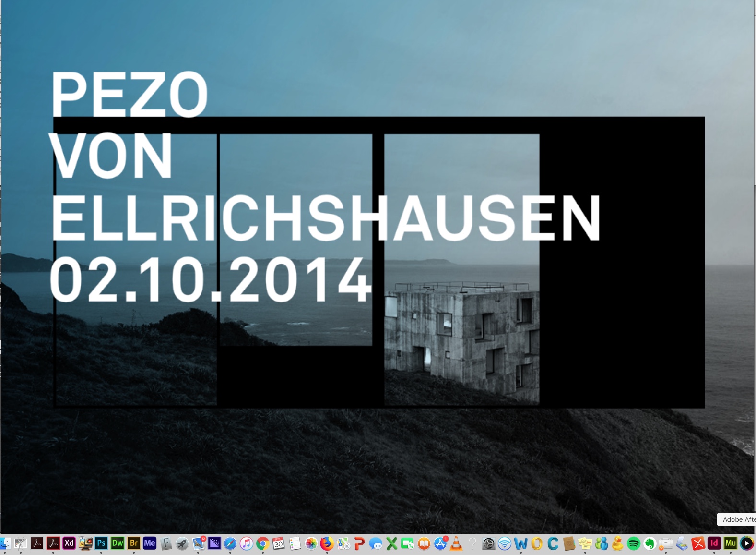
Task: Open Adobe Muse from the dock
Action: pos(730,543)
